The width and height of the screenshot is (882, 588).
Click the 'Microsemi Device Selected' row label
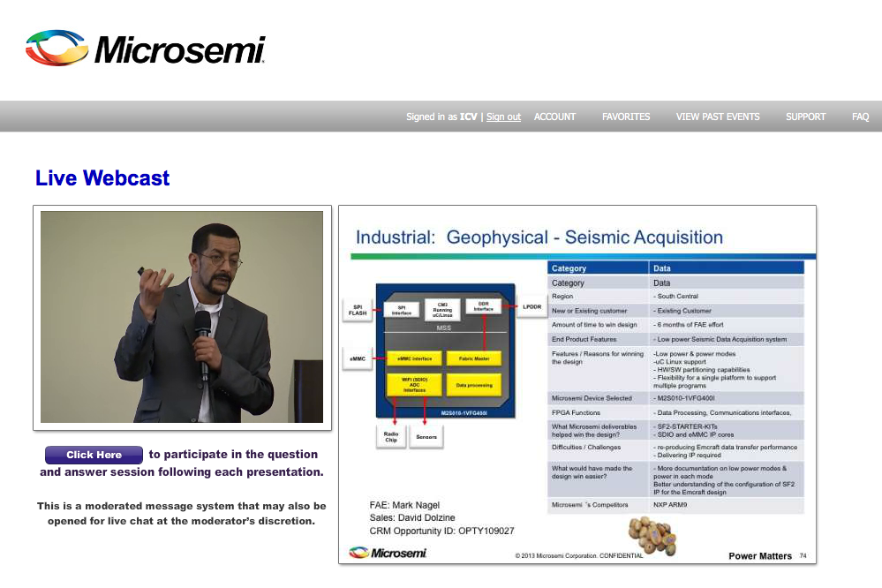click(x=592, y=398)
